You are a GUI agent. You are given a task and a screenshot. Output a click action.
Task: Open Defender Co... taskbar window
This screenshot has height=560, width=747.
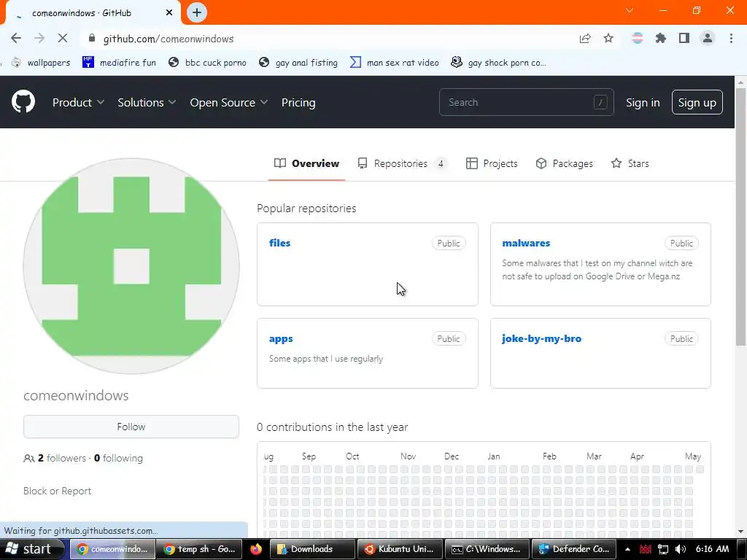[573, 549]
